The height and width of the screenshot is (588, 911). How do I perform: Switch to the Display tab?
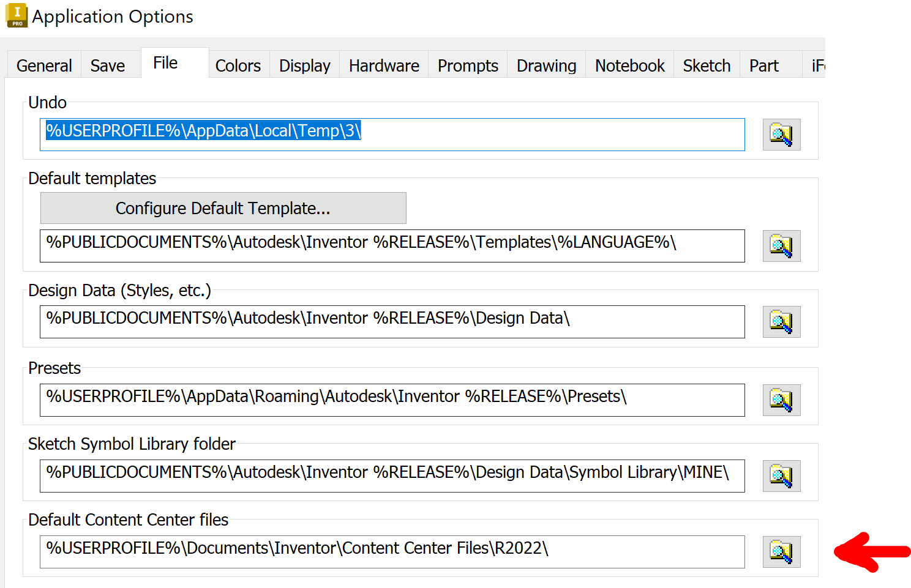click(305, 65)
